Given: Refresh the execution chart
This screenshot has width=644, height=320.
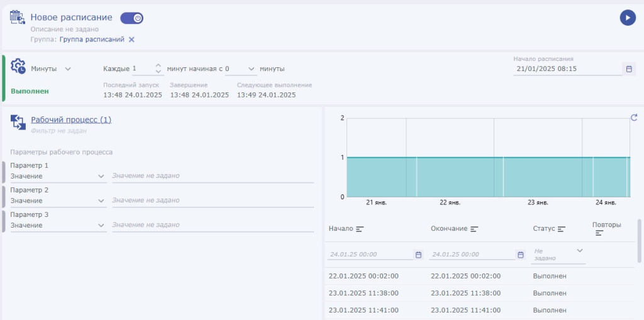Looking at the screenshot, I should pyautogui.click(x=634, y=118).
